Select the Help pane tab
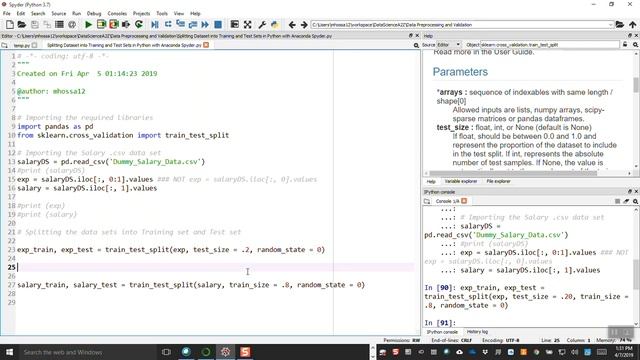 (431, 181)
